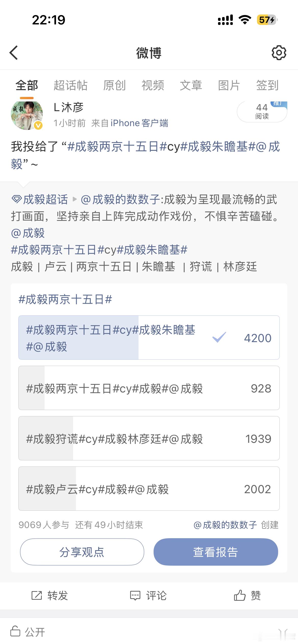The width and height of the screenshot is (298, 644).
Task: Open the 签到 tab
Action: [267, 85]
